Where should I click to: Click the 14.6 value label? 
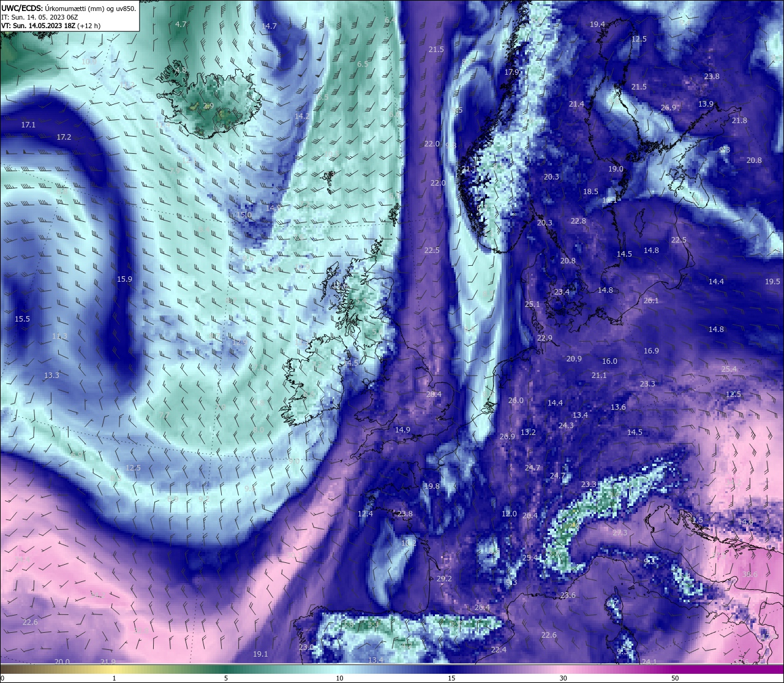click(745, 521)
